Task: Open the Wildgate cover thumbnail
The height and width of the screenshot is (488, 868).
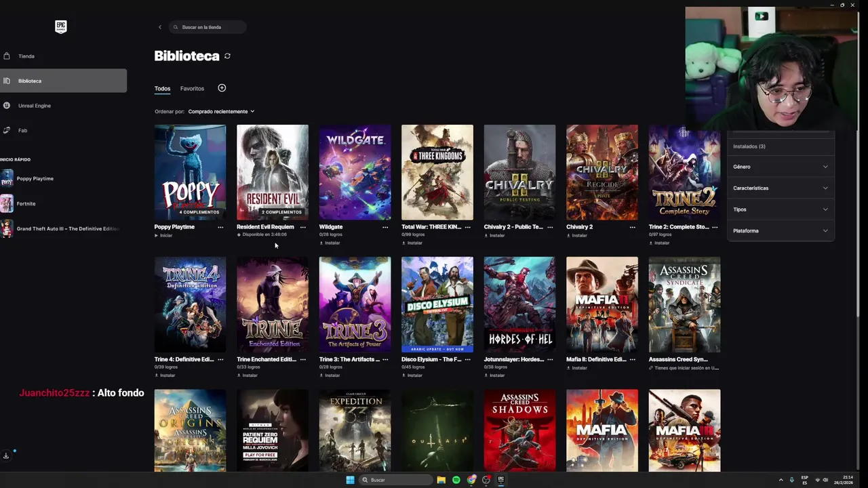Action: [x=355, y=172]
